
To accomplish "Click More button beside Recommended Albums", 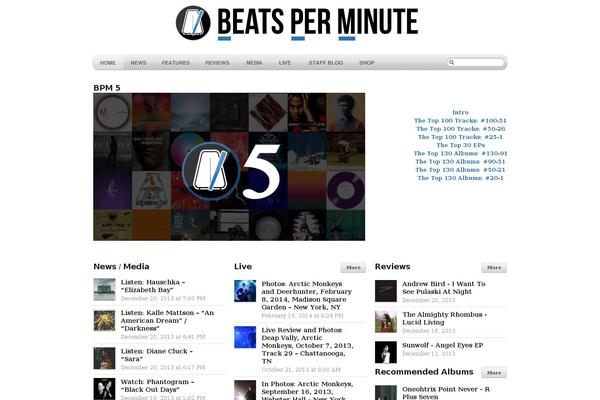I will [x=494, y=372].
